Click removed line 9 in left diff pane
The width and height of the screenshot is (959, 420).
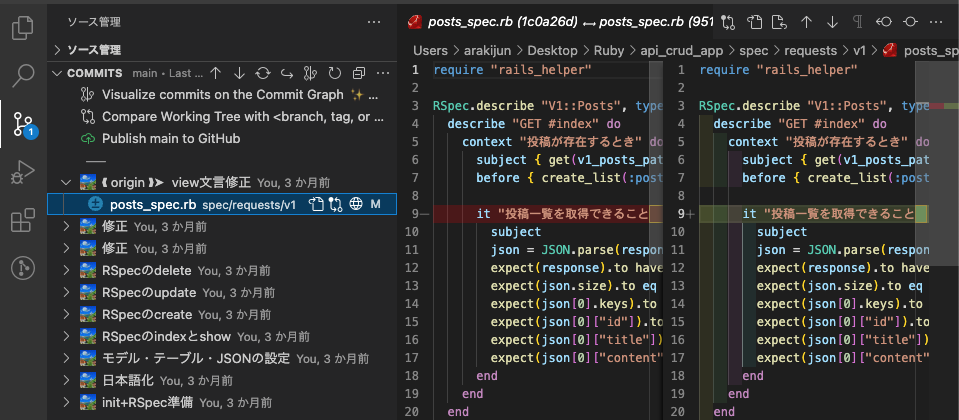pos(547,214)
